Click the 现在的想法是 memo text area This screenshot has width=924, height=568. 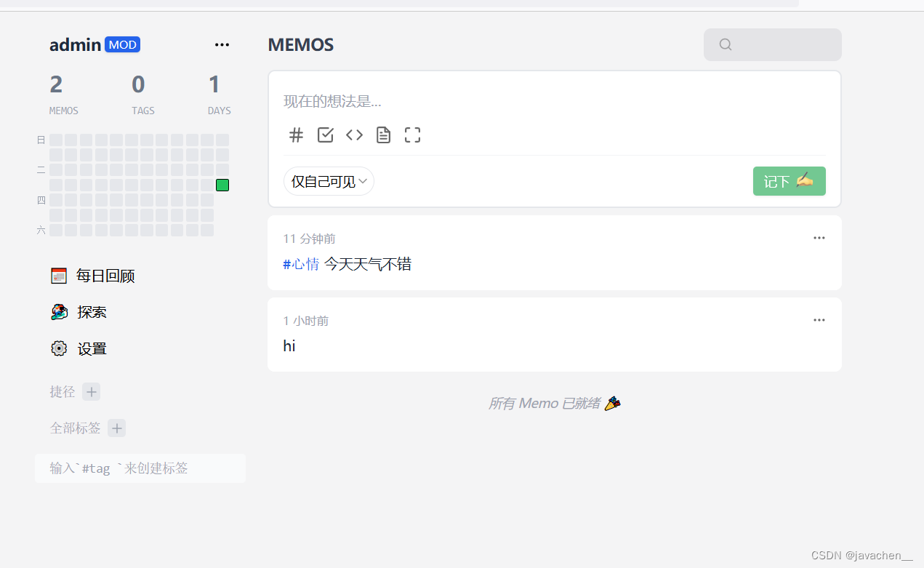pos(436,101)
